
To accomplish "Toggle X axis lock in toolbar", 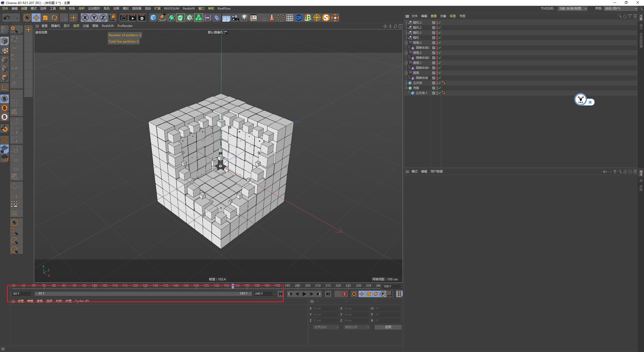I will coord(85,18).
